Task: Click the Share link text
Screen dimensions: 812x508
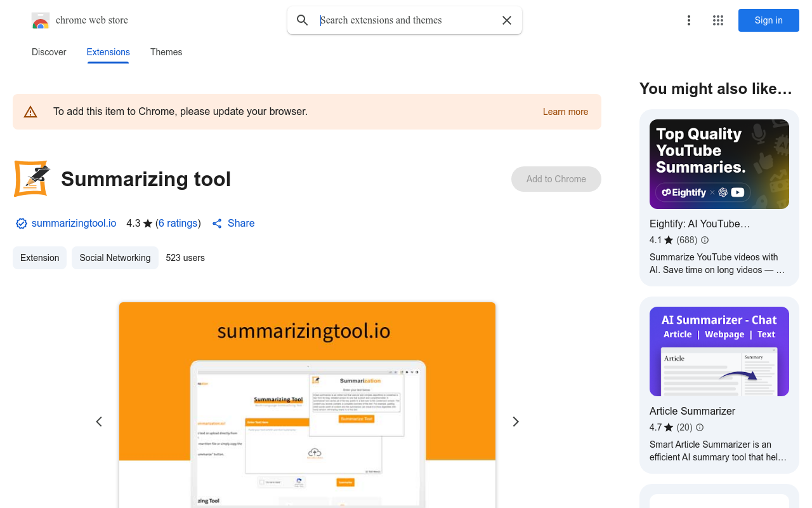Action: pyautogui.click(x=241, y=224)
